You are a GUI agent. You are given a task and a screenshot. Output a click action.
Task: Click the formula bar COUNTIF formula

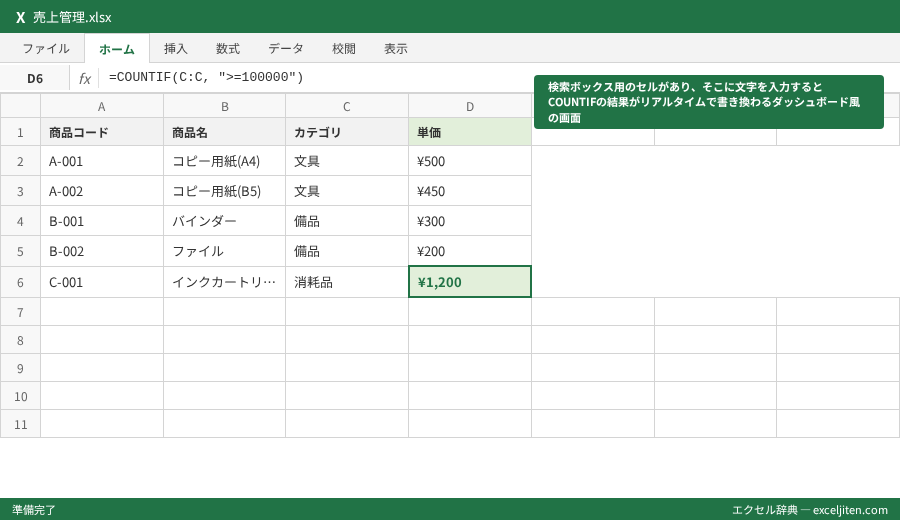tap(206, 77)
